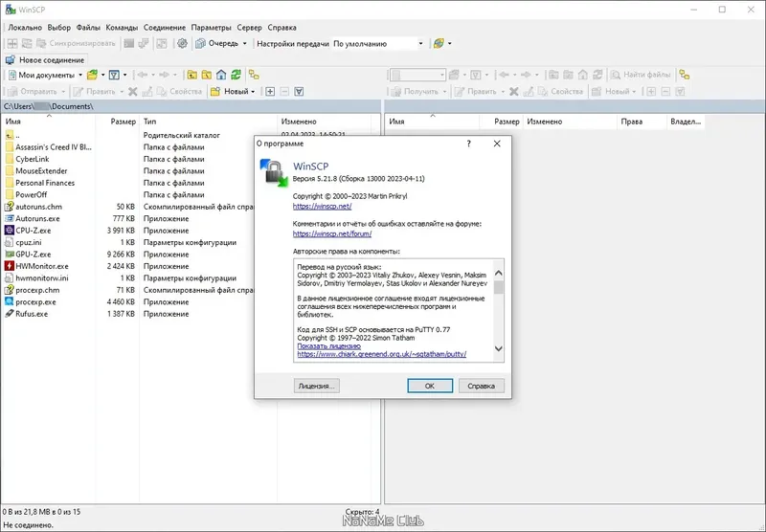Open the Параметры menu

[x=211, y=28]
